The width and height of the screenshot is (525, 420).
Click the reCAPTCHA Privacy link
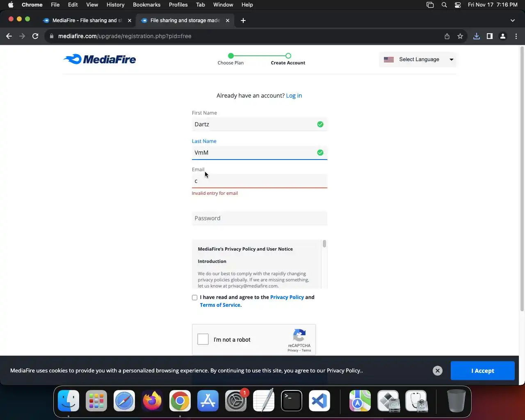click(292, 350)
